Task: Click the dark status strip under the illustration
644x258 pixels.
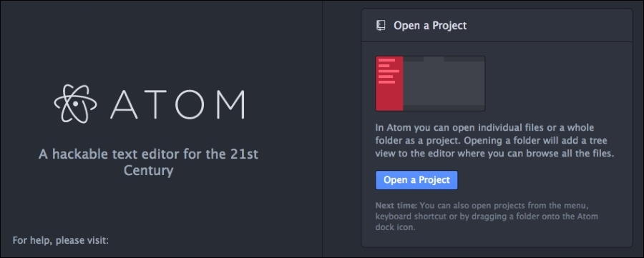Action: coord(444,108)
